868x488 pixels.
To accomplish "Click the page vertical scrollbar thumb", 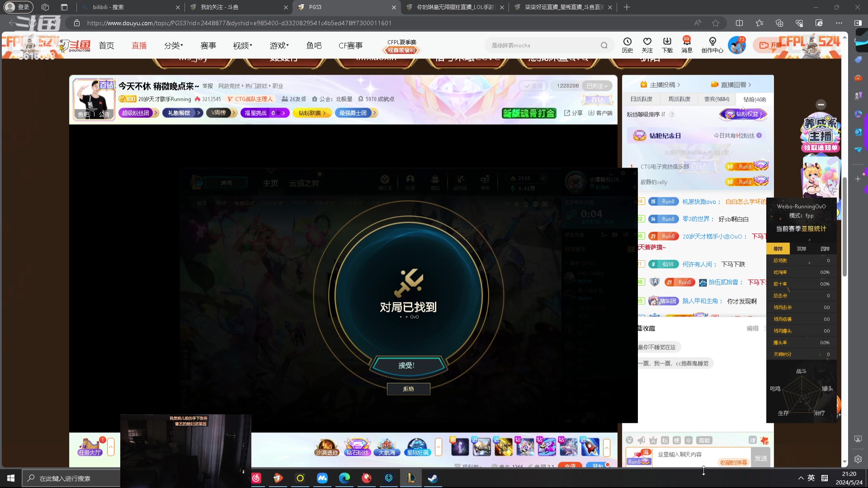I will click(844, 226).
